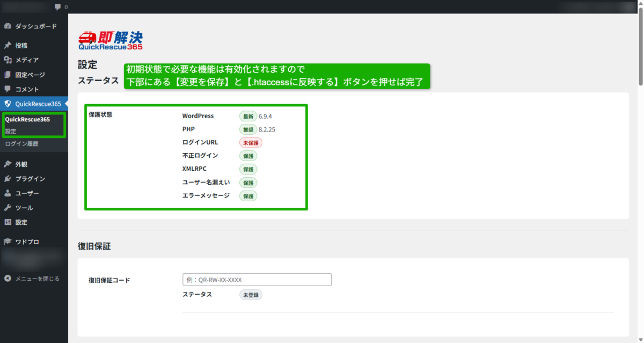Click the Posts pushpin icon
644x343 pixels.
pyautogui.click(x=8, y=46)
